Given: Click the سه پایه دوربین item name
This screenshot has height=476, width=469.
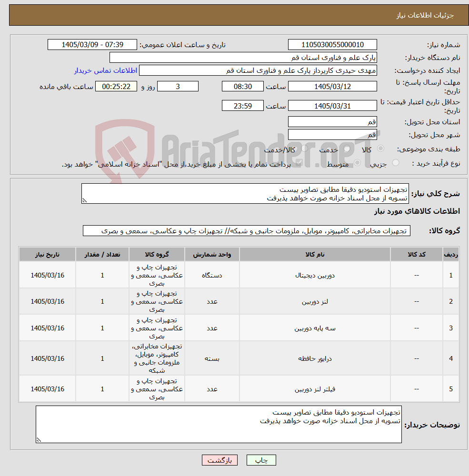Looking at the screenshot, I should pyautogui.click(x=315, y=328).
